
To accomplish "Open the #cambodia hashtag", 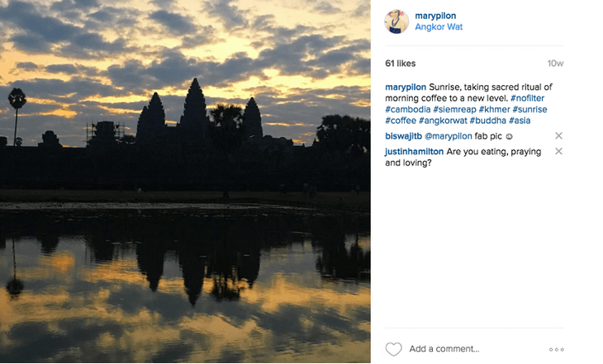I will click(x=408, y=110).
